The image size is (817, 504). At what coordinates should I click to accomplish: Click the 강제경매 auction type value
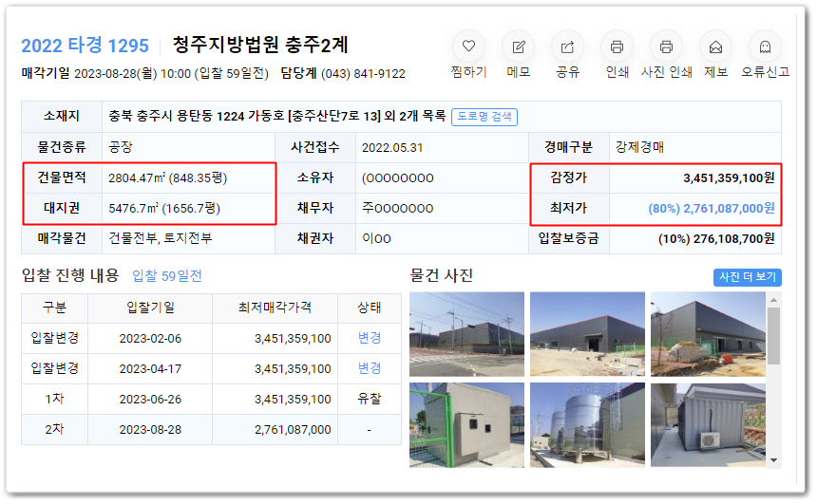[639, 147]
